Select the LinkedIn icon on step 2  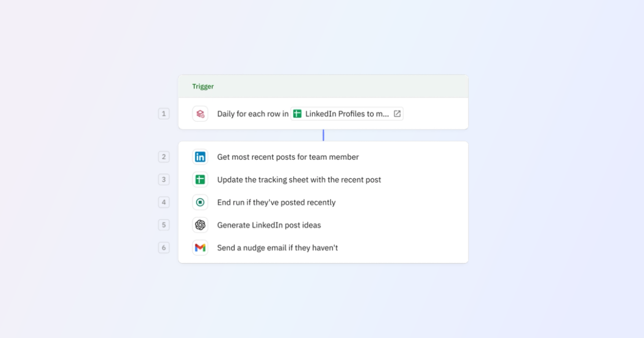(x=200, y=157)
